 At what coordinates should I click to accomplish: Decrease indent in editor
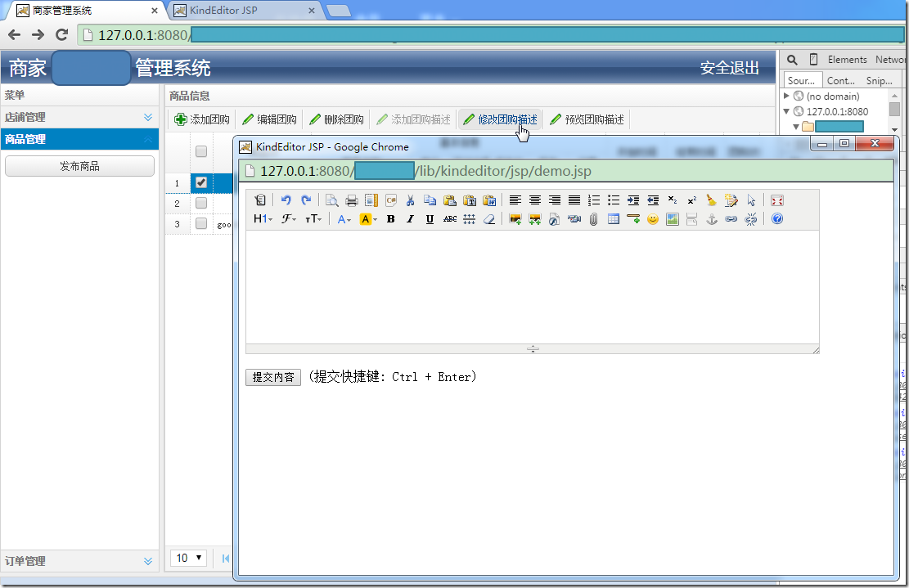click(x=653, y=200)
